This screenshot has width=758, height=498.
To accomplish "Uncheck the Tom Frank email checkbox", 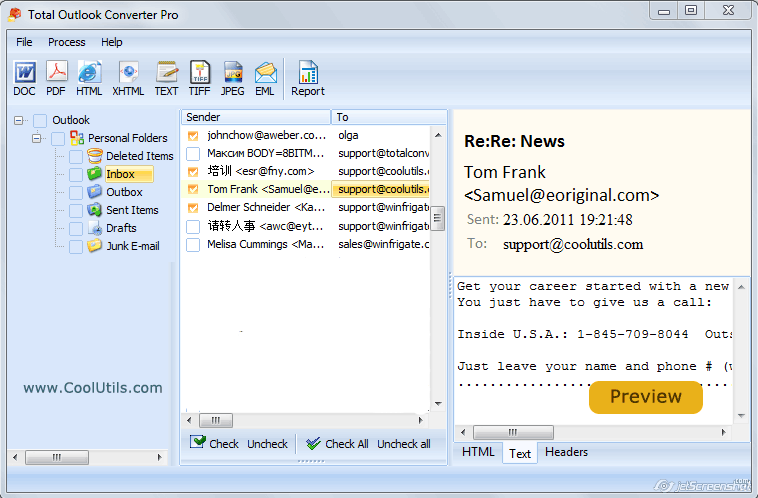I will coord(193,189).
